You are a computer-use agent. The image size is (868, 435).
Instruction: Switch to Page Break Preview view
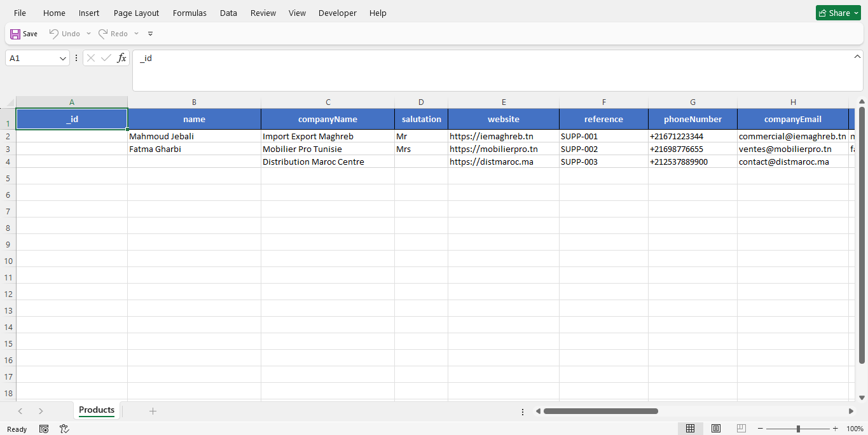click(741, 429)
